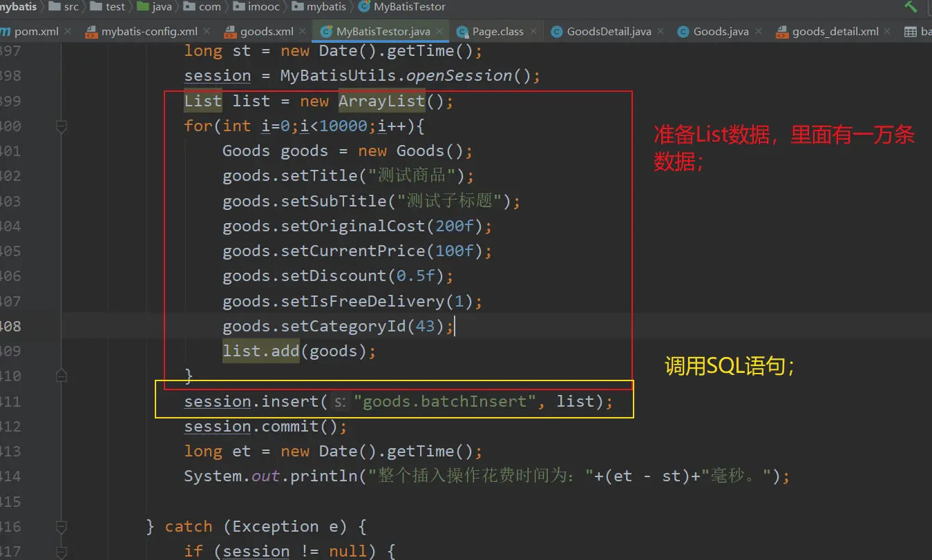Screen dimensions: 932x560
Task: Click the green Build hammer icon
Action: [x=911, y=6]
